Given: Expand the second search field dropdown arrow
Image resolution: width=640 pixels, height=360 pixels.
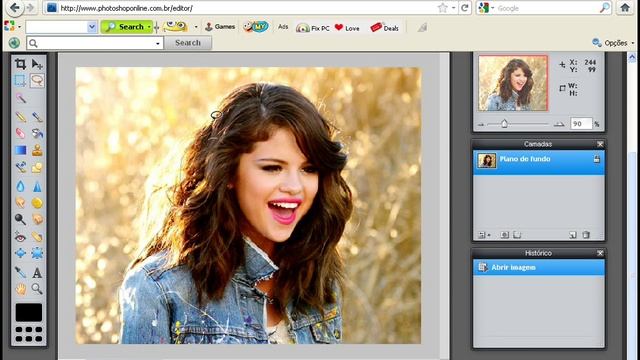Looking at the screenshot, I should point(158,43).
